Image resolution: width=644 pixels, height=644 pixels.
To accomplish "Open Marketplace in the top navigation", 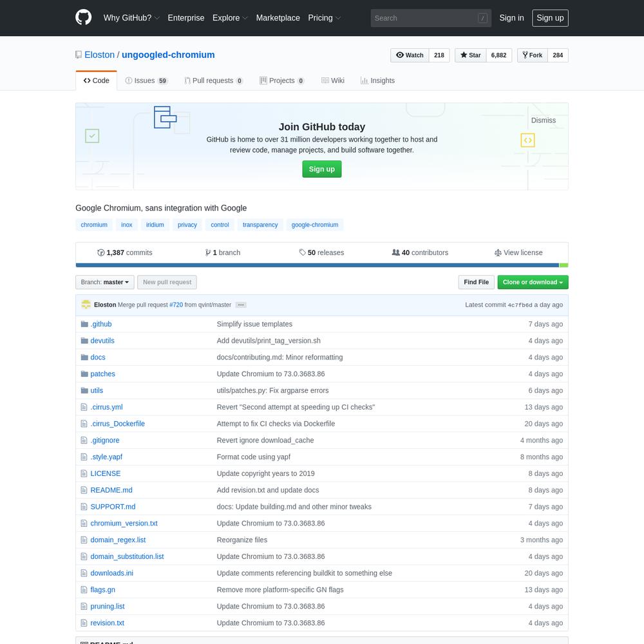I will [x=278, y=17].
